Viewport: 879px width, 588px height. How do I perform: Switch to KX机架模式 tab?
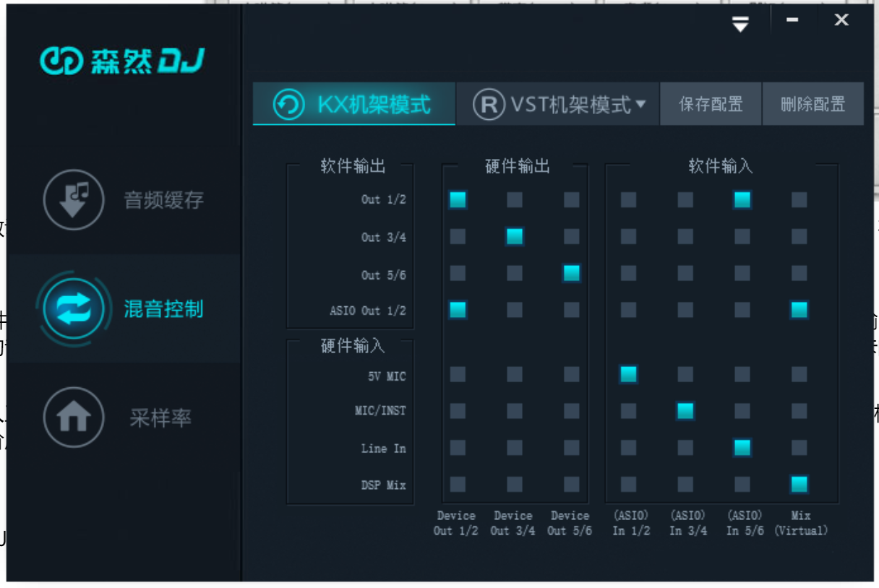[354, 104]
